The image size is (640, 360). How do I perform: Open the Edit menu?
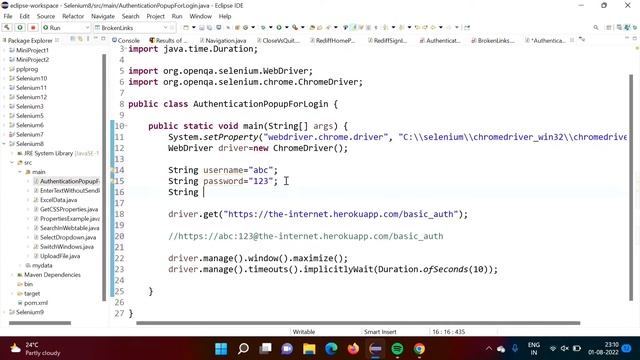coord(24,16)
